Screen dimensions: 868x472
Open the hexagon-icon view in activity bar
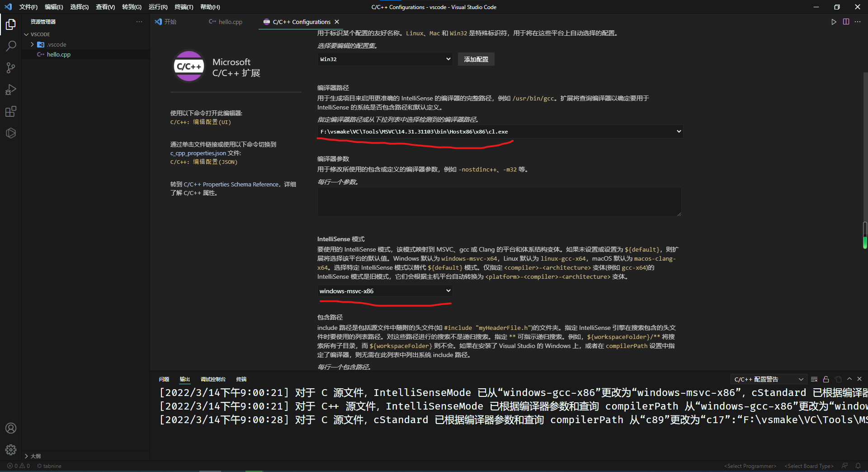pyautogui.click(x=11, y=133)
